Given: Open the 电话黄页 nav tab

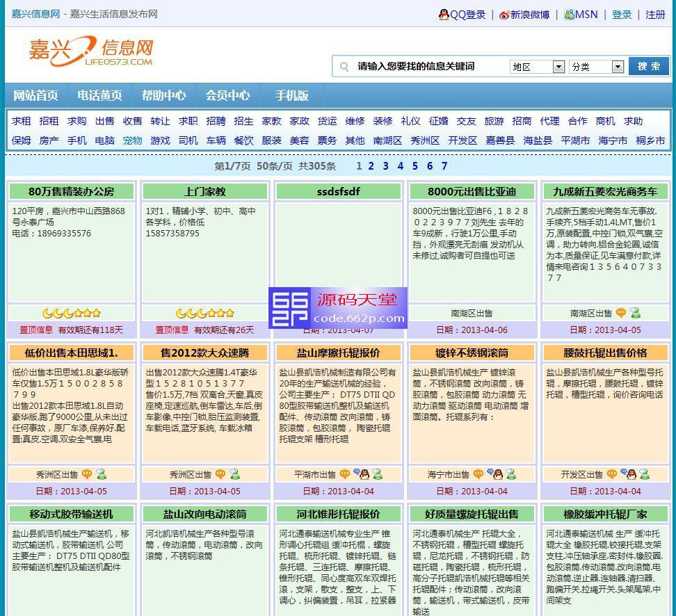Looking at the screenshot, I should point(99,95).
